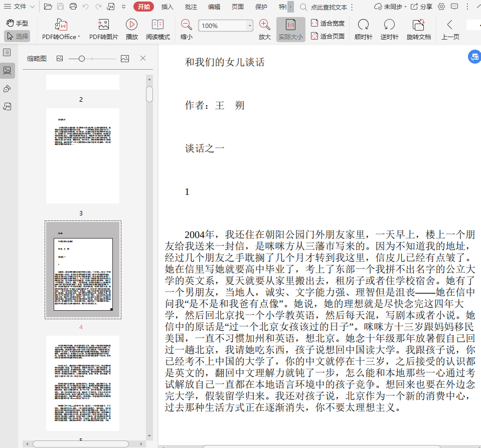Open the 批注 tab
This screenshot has height=448, width=481.
tap(191, 7)
